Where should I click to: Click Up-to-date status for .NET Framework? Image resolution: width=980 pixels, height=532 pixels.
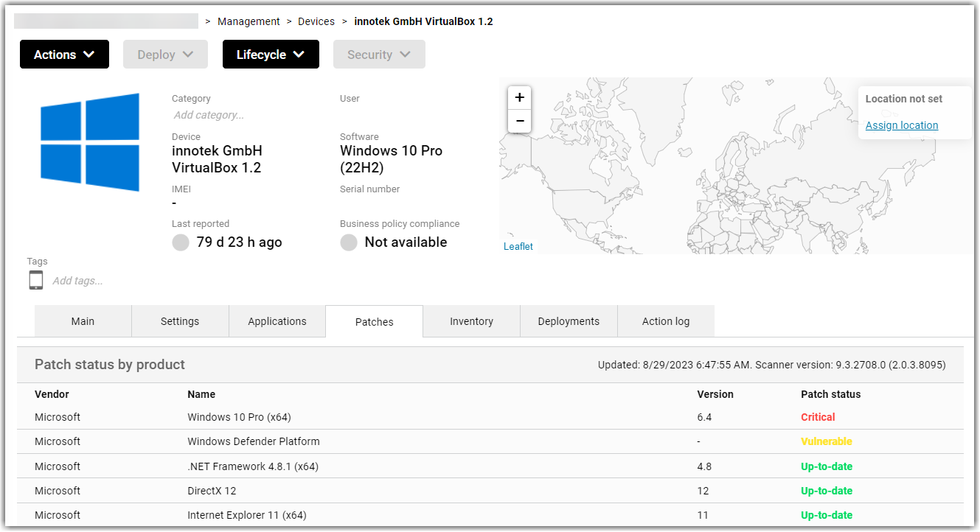click(x=827, y=466)
